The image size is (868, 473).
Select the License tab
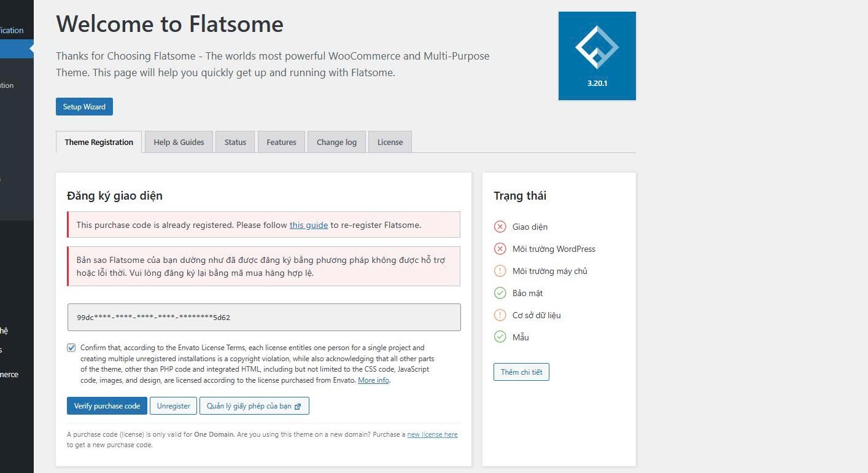(x=390, y=142)
